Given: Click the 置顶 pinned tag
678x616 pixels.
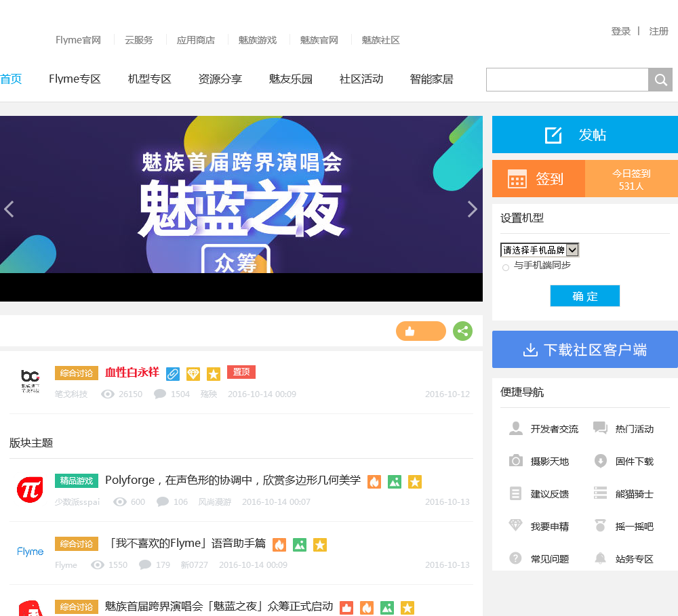Looking at the screenshot, I should [x=241, y=372].
